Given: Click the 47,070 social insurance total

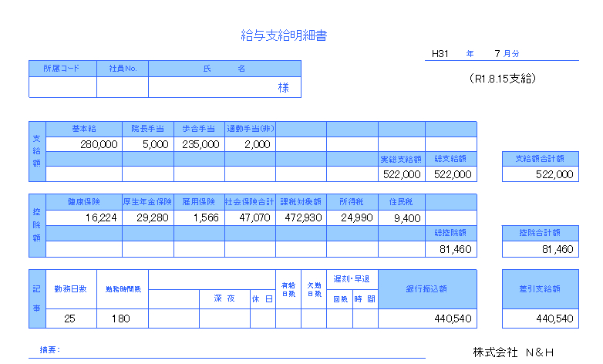Looking at the screenshot, I should [254, 217].
